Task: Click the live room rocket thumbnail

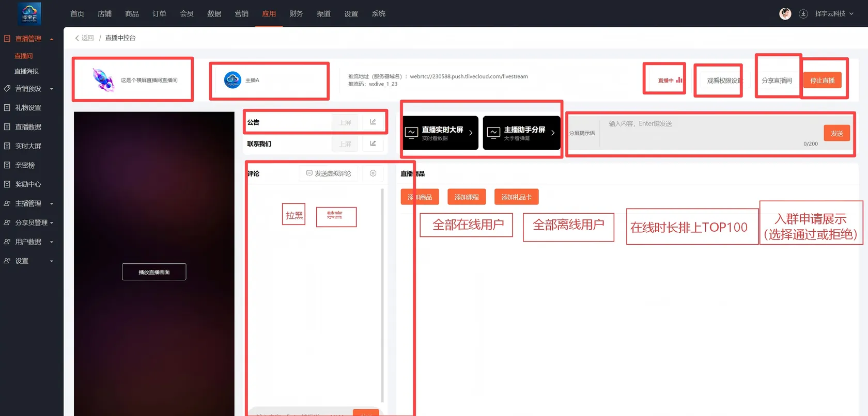Action: point(103,80)
